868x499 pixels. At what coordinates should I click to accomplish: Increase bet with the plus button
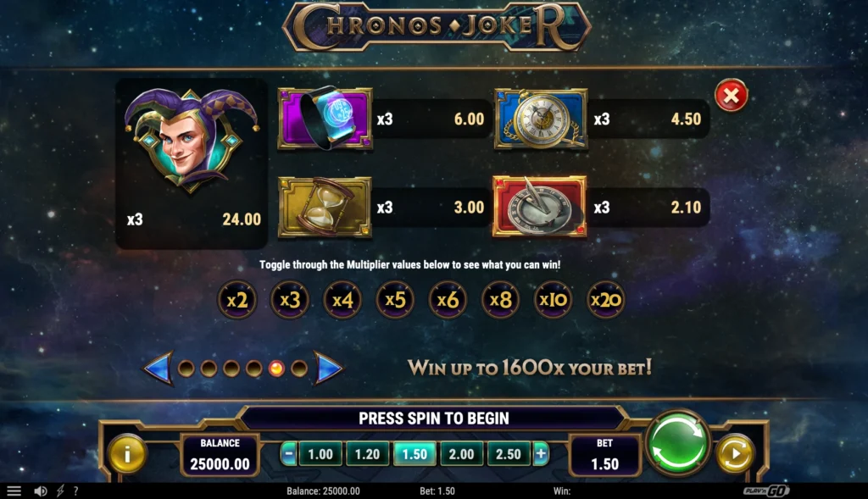pos(541,453)
